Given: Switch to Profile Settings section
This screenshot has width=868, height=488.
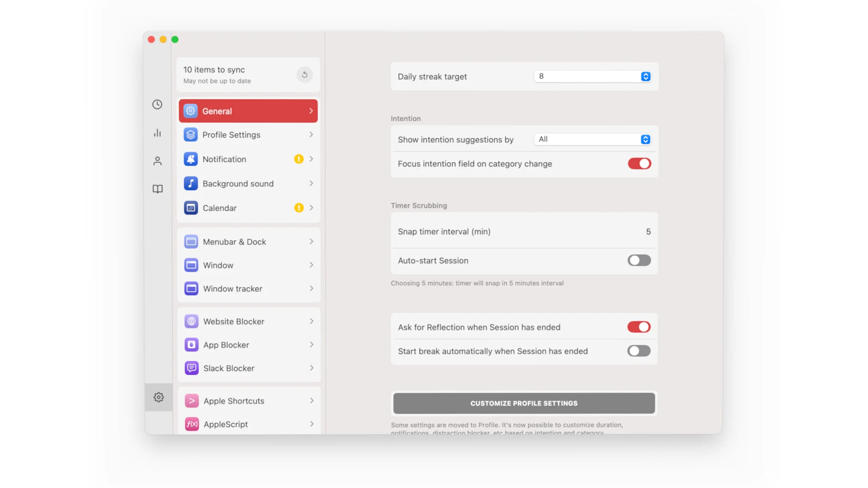Looking at the screenshot, I should [248, 135].
